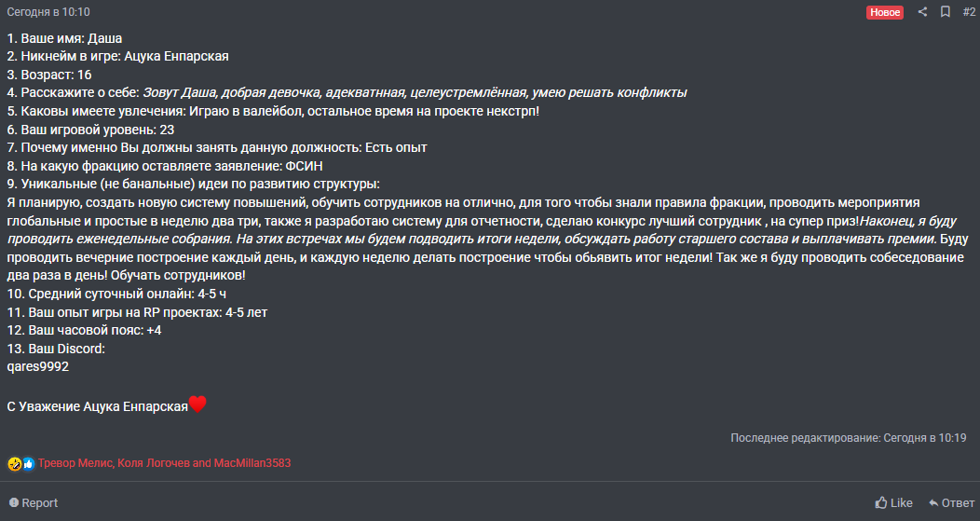The image size is (980, 521).
Task: Click the reply arrow icon beside Ответ
Action: [933, 503]
